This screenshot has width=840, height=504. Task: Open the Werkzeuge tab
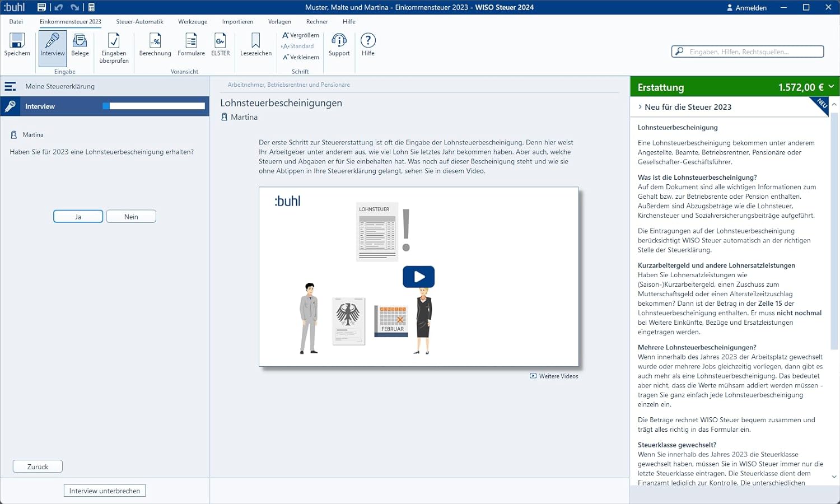click(193, 21)
